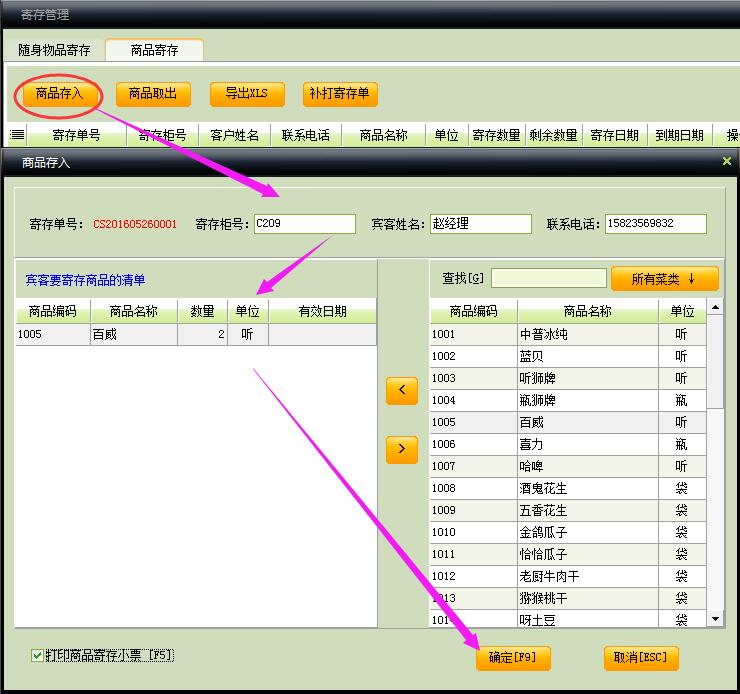Switch to 随身物品寄存 tab
The width and height of the screenshot is (740, 694).
pos(54,50)
